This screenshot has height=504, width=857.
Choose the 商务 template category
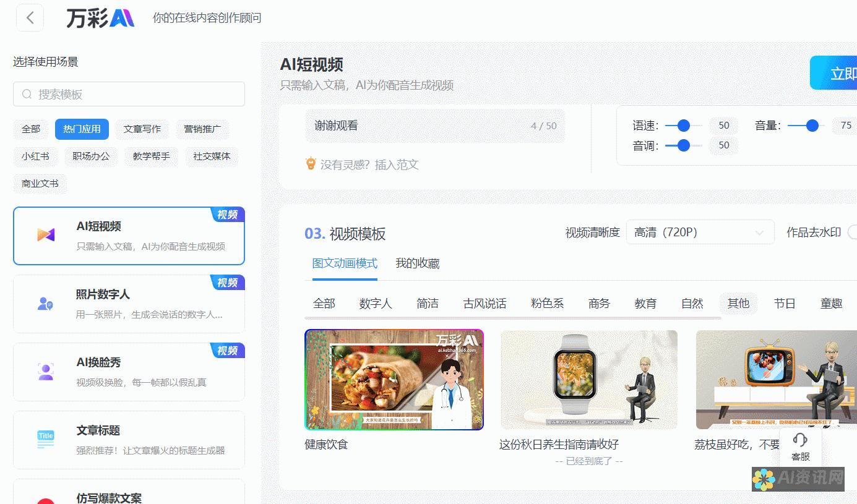point(599,304)
